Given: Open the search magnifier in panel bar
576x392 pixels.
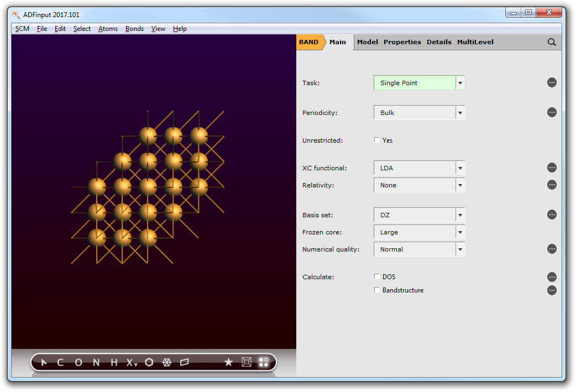Looking at the screenshot, I should tap(552, 42).
